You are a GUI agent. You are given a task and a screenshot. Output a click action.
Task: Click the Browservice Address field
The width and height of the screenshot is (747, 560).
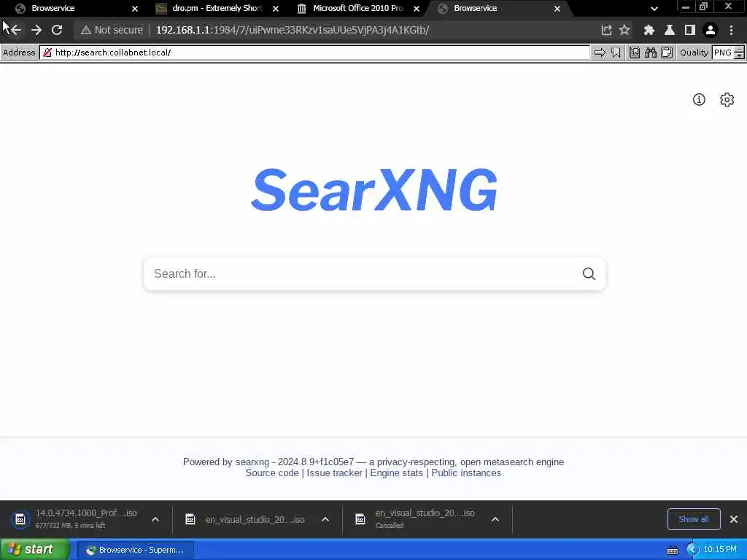click(315, 52)
